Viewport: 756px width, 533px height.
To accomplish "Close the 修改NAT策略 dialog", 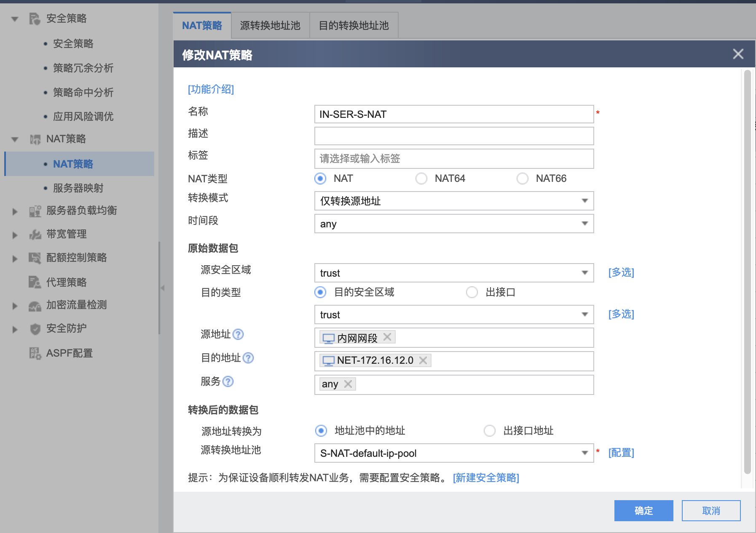I will 738,54.
